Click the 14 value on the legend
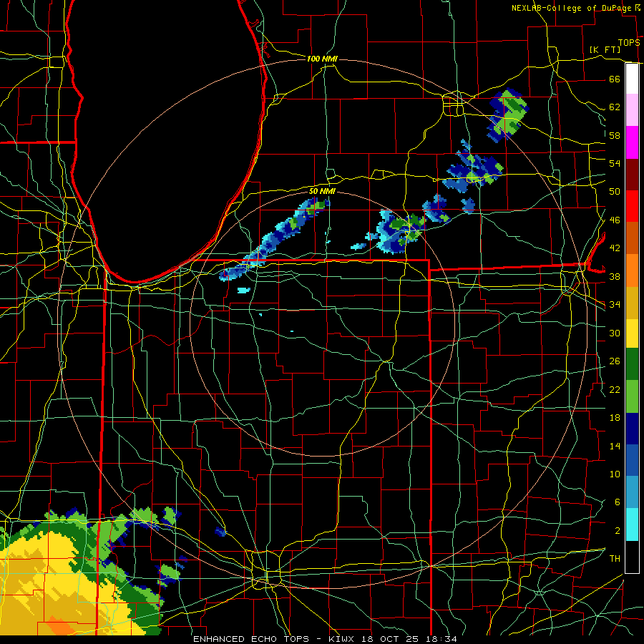Image resolution: width=644 pixels, height=644 pixels. pyautogui.click(x=615, y=446)
